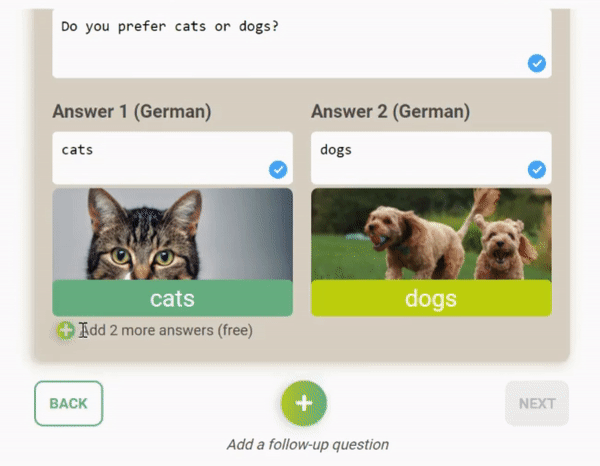This screenshot has width=600, height=466.
Task: Focus the Answer 2 text field containing dogs
Action: click(431, 158)
